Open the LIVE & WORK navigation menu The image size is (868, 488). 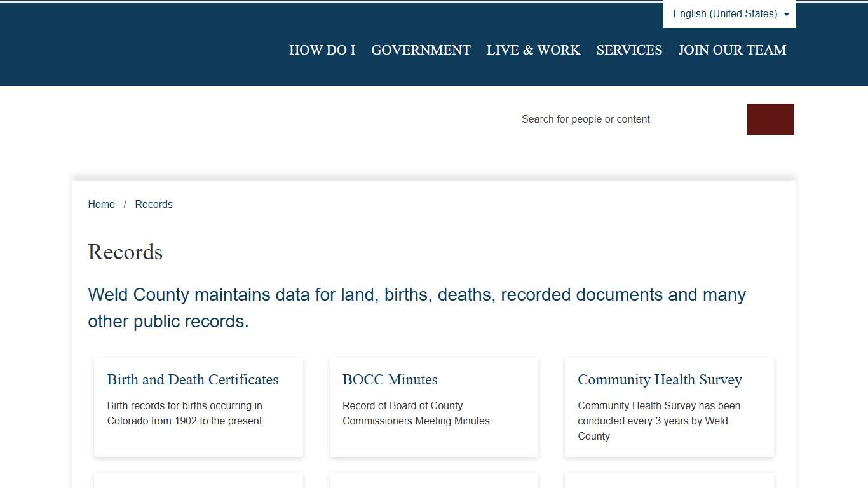point(533,50)
